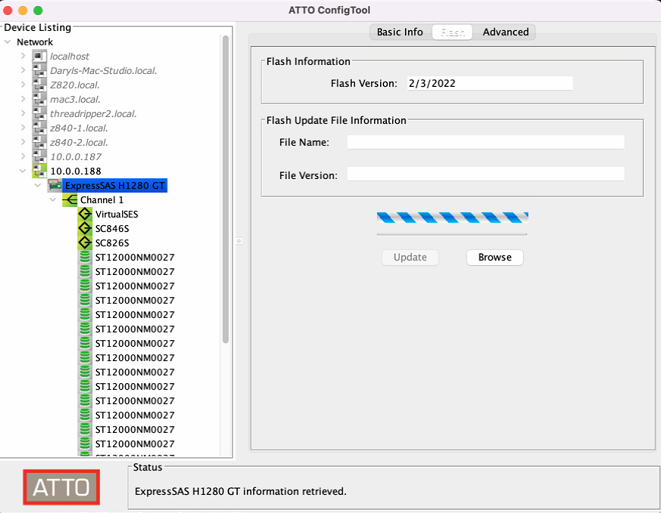Click the Z820.local host icon
This screenshot has height=513, width=661.
[x=39, y=85]
